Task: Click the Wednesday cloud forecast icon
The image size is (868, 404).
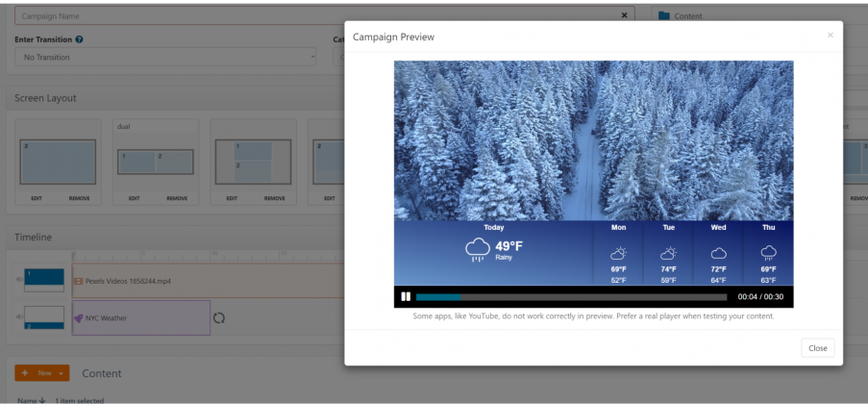Action: [x=719, y=253]
